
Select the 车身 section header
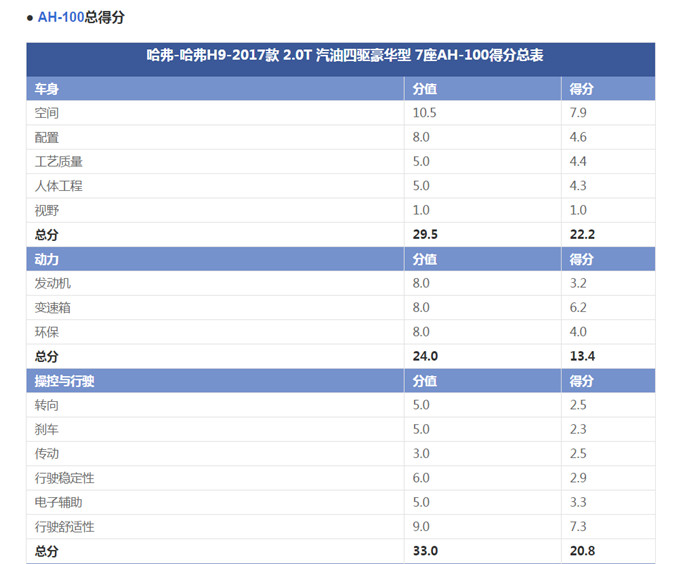click(46, 89)
